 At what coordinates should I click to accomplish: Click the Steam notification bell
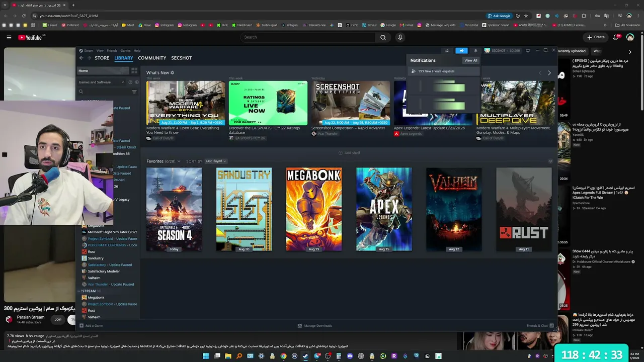point(475,51)
